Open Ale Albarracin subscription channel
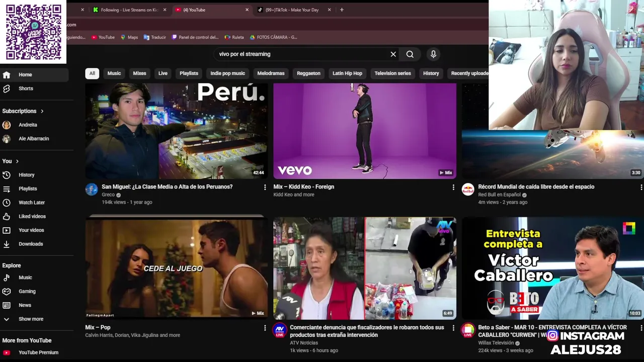The width and height of the screenshot is (644, 362). pyautogui.click(x=34, y=139)
